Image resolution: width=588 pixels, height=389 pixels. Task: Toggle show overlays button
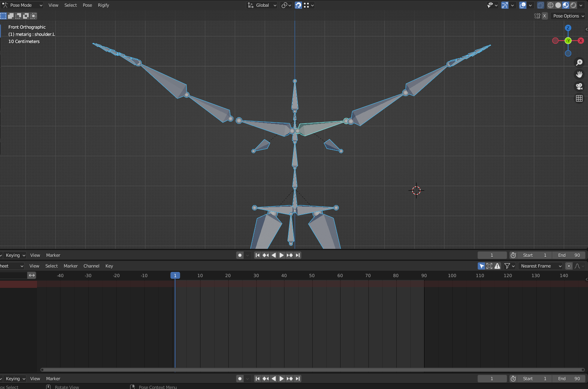(523, 5)
